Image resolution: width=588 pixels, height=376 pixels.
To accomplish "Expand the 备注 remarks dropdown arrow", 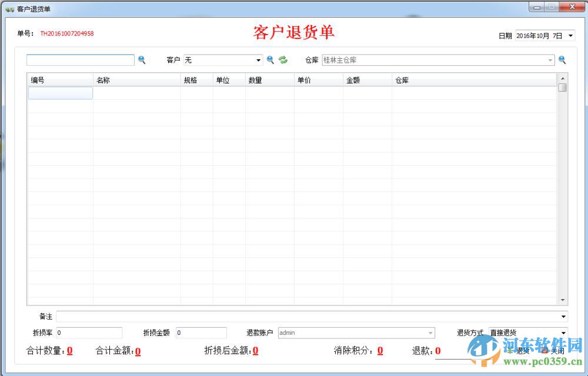I will pyautogui.click(x=563, y=316).
